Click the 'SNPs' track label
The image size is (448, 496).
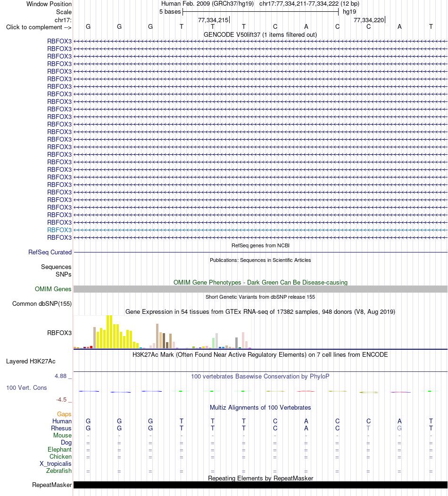tap(64, 274)
